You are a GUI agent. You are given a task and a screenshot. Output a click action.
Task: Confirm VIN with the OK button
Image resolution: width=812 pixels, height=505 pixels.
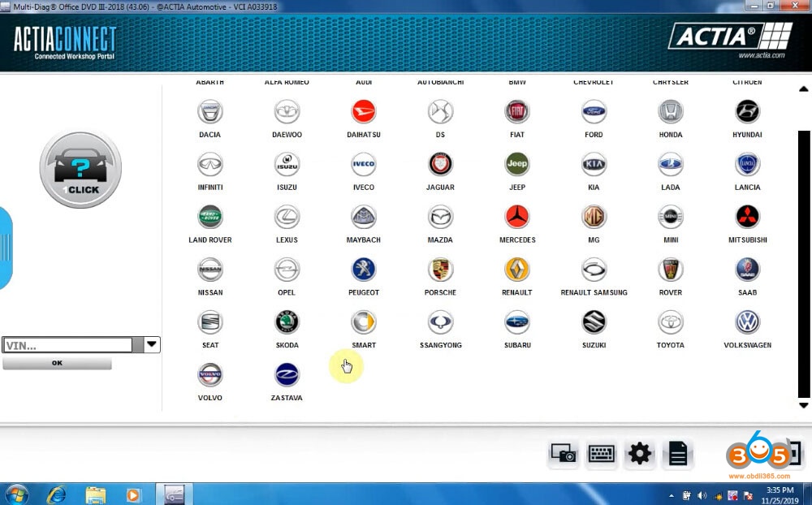pyautogui.click(x=57, y=363)
